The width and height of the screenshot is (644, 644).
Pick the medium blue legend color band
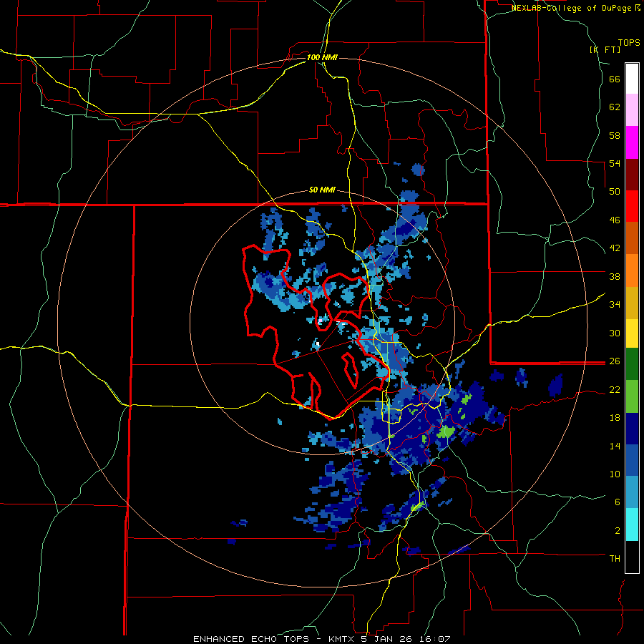[632, 460]
